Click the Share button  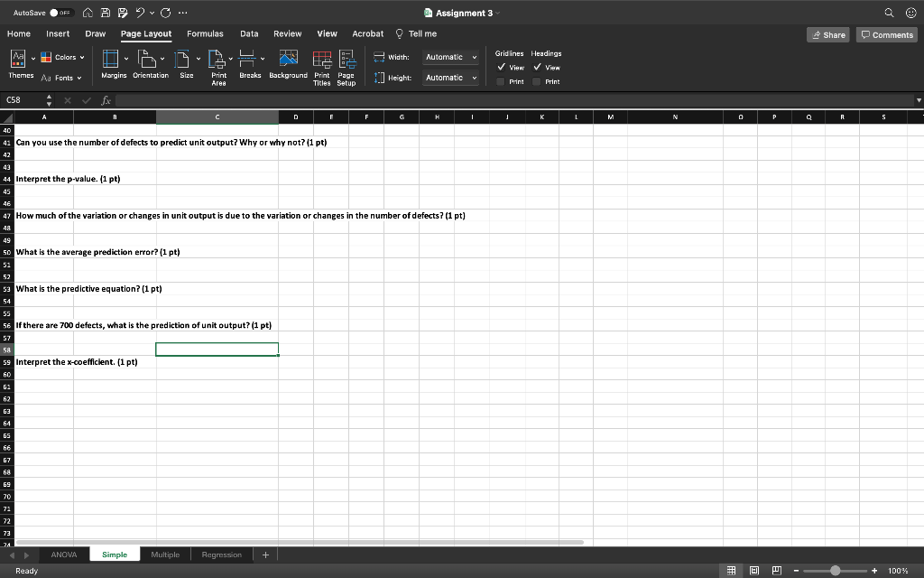(x=827, y=33)
